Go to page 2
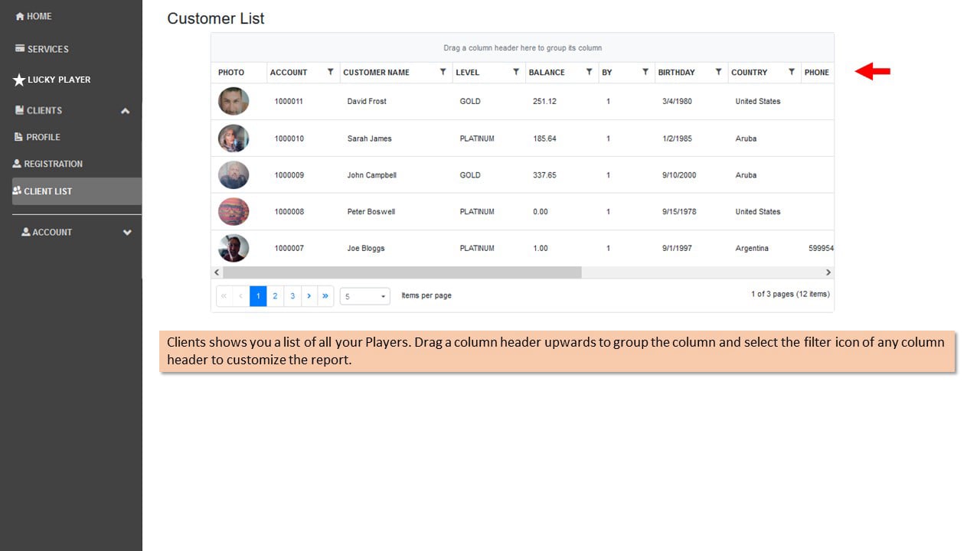 (x=275, y=296)
